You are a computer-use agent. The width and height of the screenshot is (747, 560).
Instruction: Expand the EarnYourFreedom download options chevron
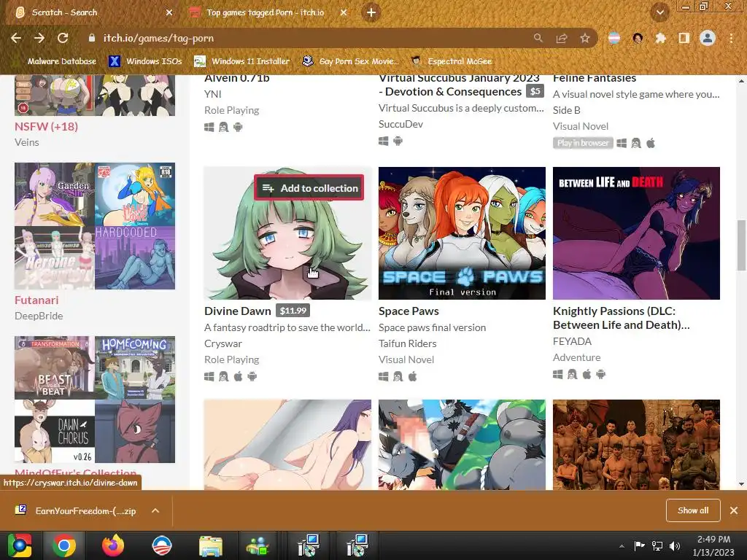click(155, 510)
